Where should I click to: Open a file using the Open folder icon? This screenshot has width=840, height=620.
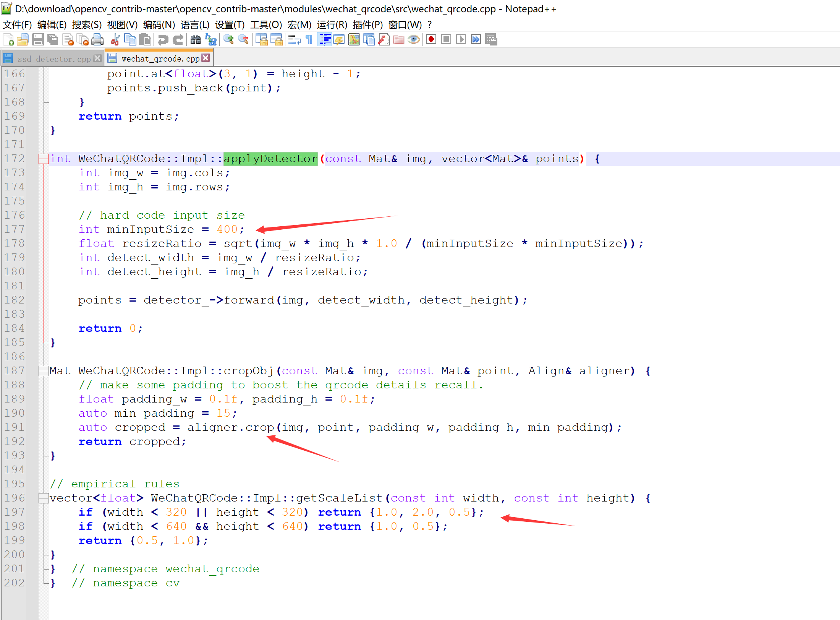pos(23,39)
